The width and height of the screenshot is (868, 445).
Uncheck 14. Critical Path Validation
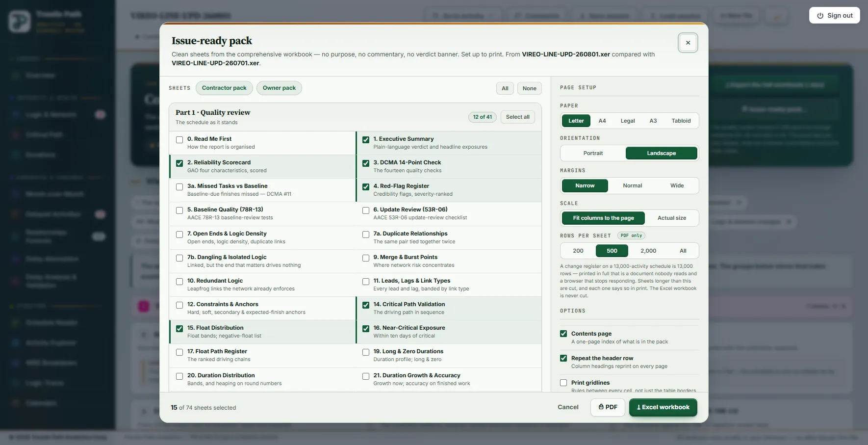[x=366, y=305]
